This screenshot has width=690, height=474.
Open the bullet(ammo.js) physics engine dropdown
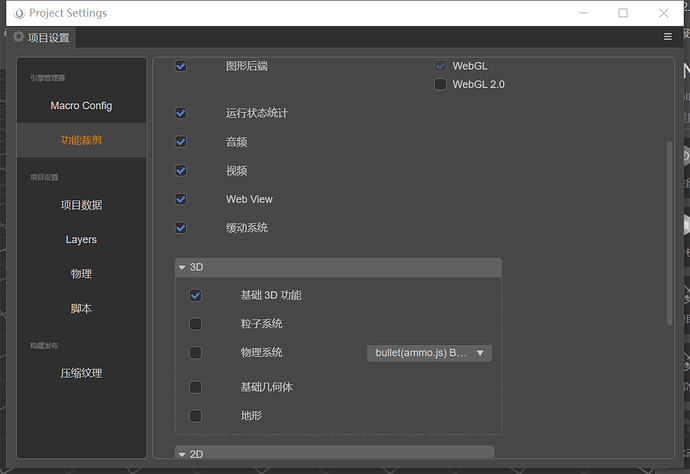tap(429, 353)
